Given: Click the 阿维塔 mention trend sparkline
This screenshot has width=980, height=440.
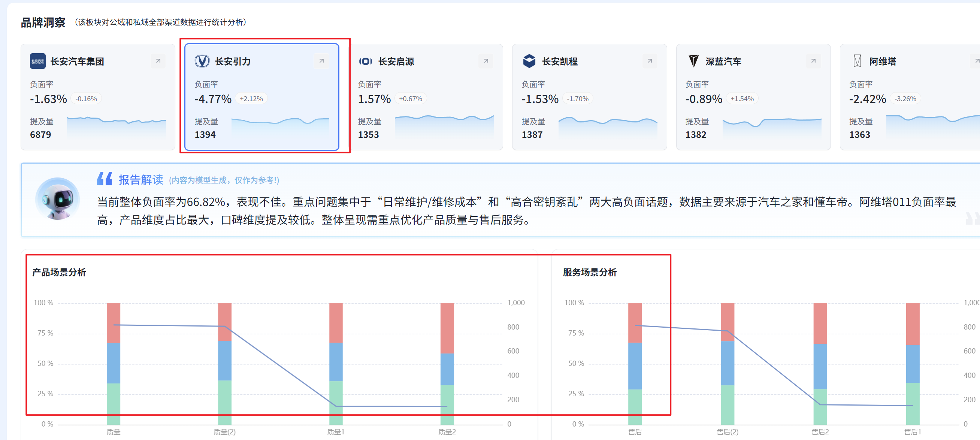Looking at the screenshot, I should click(x=933, y=127).
